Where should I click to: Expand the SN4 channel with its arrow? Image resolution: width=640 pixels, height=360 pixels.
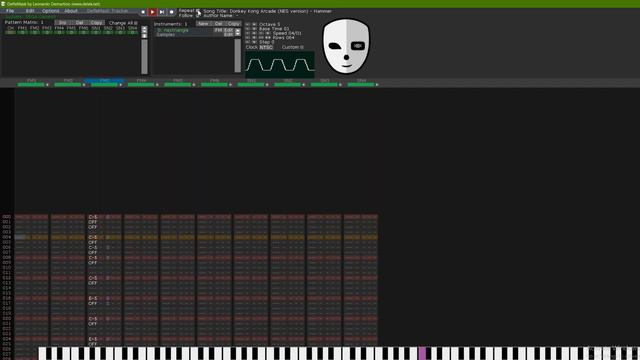(377, 85)
